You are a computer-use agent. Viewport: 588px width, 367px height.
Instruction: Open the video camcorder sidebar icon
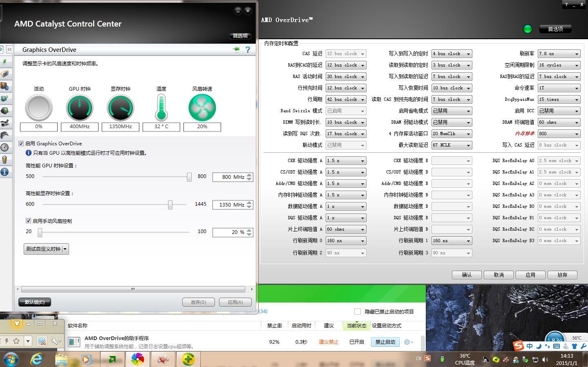(x=4, y=123)
